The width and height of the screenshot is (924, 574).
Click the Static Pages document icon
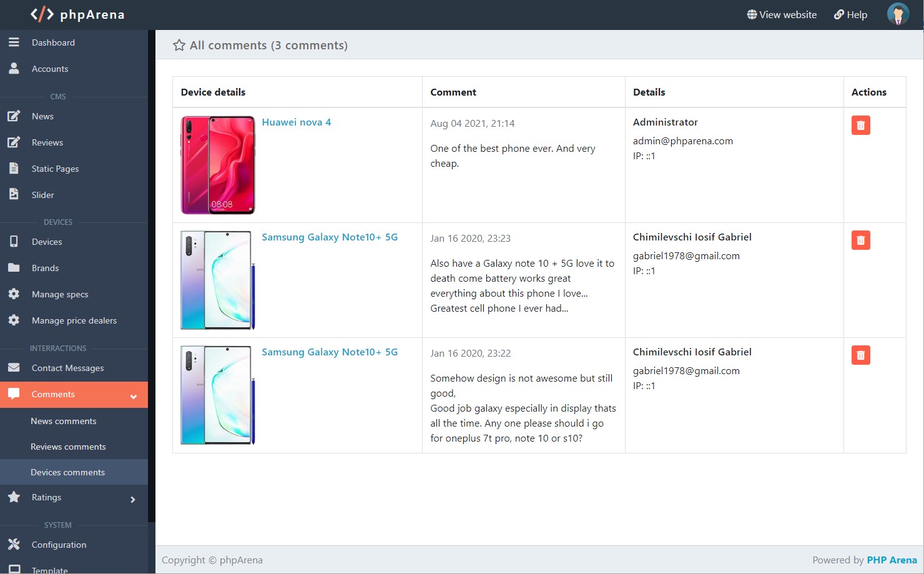pyautogui.click(x=14, y=169)
